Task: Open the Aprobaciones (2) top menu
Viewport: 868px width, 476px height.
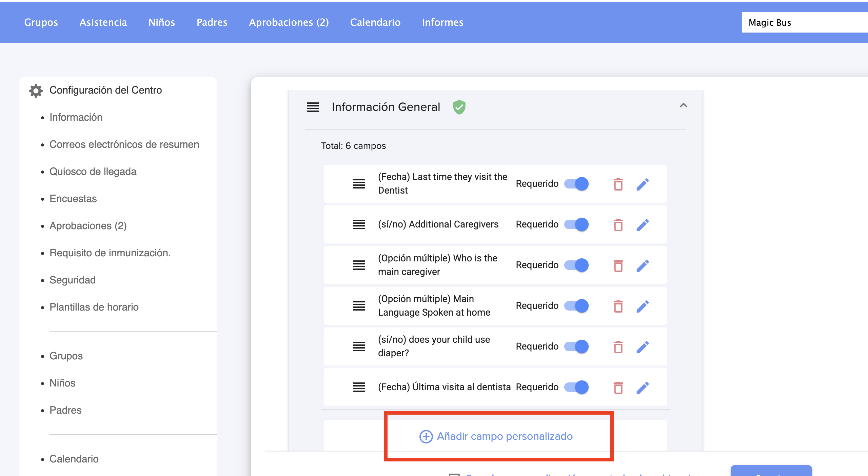Action: tap(289, 22)
